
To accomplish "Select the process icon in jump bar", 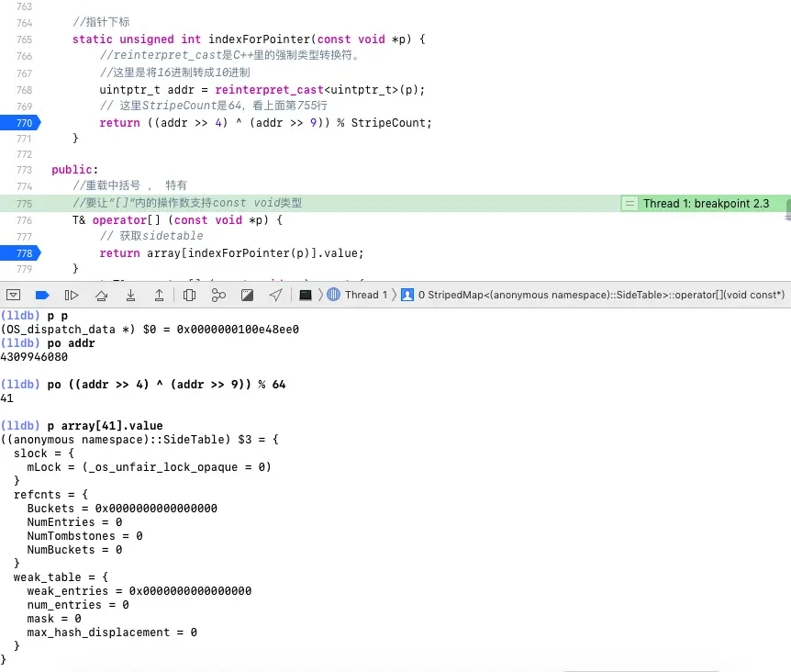I will coord(306,295).
